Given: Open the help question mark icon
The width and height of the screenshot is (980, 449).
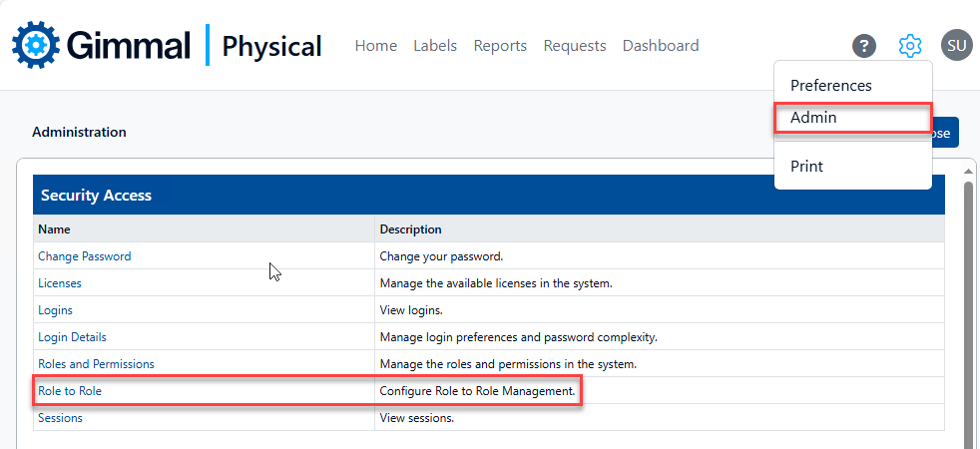Looking at the screenshot, I should click(864, 46).
